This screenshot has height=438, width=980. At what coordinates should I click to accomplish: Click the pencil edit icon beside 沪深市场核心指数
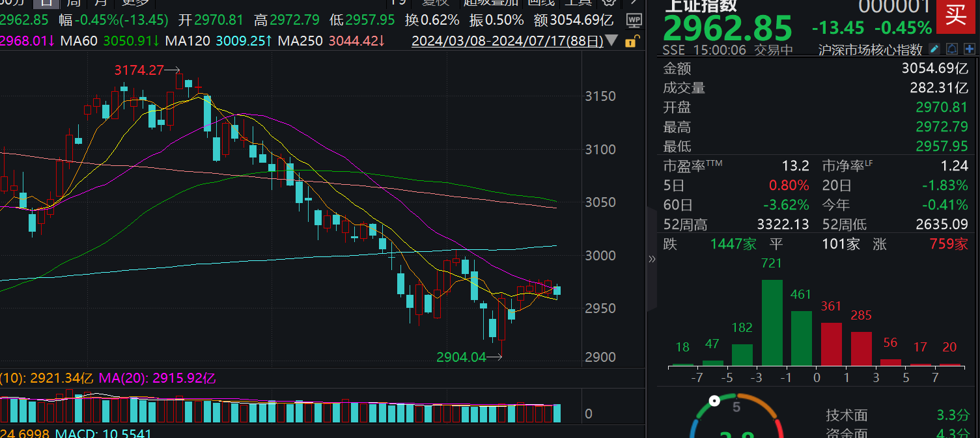pos(934,49)
